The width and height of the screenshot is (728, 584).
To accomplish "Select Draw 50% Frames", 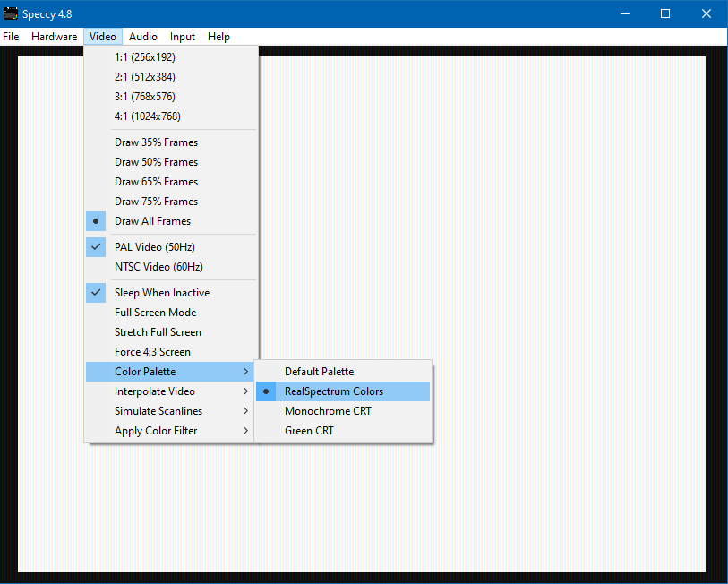I will (x=171, y=162).
